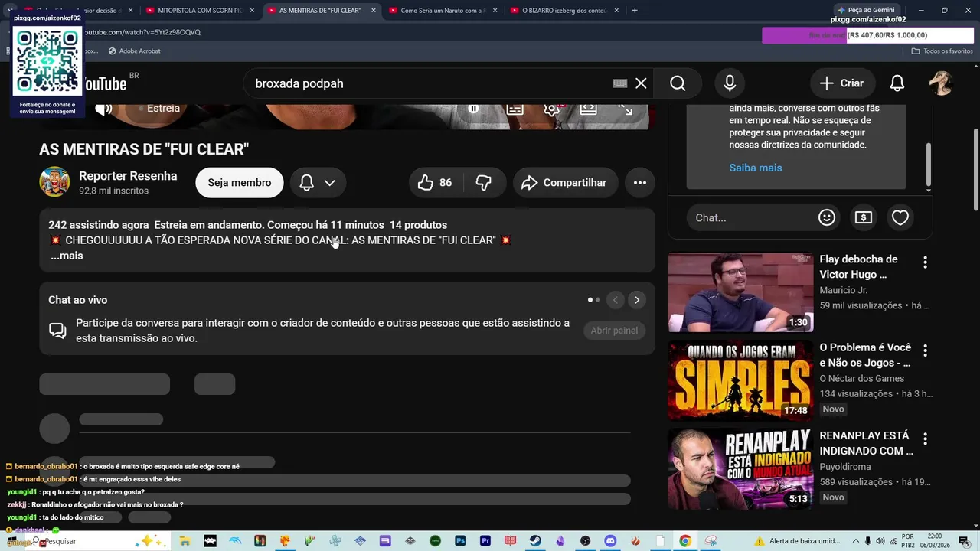The height and width of the screenshot is (551, 980).
Task: Open the channel notification bell dropdown
Action: point(318,183)
